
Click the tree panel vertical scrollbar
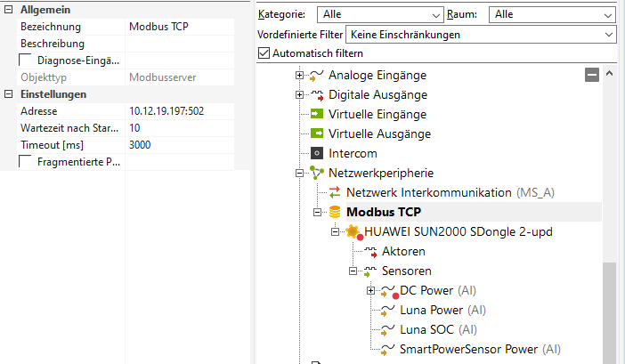tap(609, 311)
